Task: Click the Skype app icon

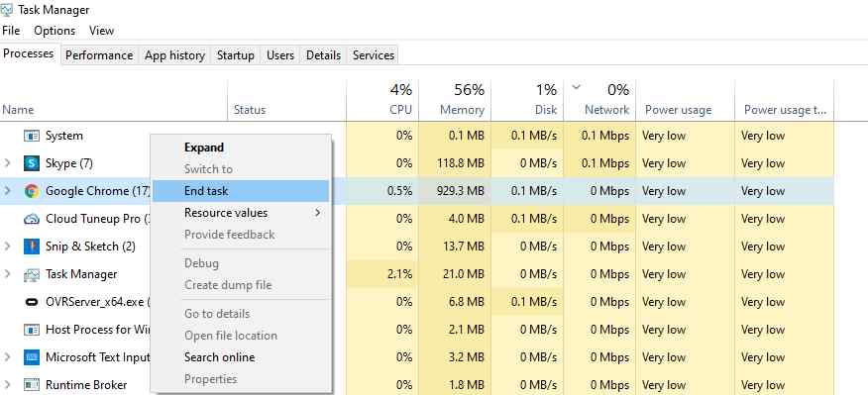Action: pyautogui.click(x=32, y=163)
